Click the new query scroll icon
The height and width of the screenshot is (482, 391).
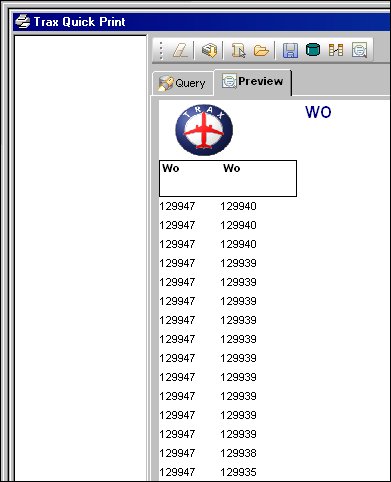238,51
